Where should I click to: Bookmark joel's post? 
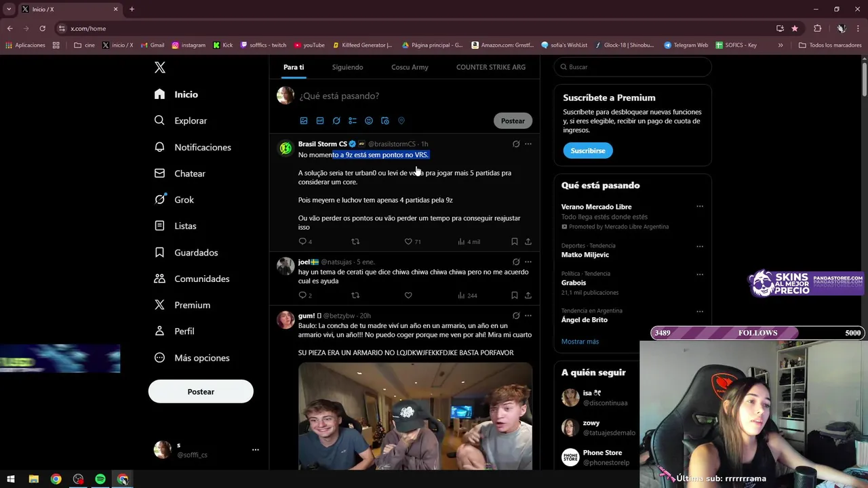click(x=515, y=296)
